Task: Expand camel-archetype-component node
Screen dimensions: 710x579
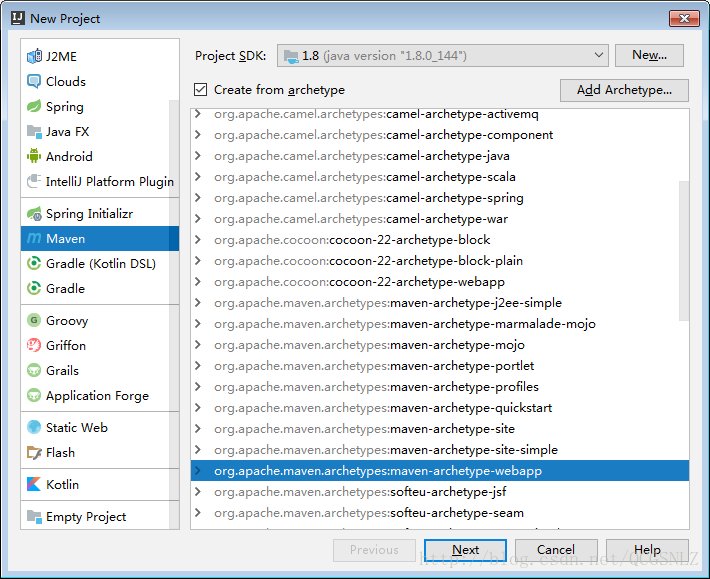Action: click(x=198, y=135)
